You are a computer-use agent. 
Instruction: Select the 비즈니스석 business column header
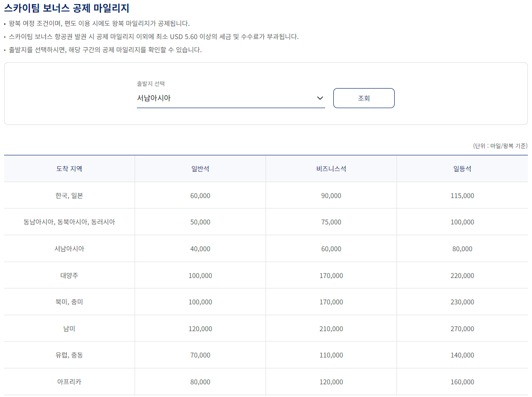click(x=331, y=168)
